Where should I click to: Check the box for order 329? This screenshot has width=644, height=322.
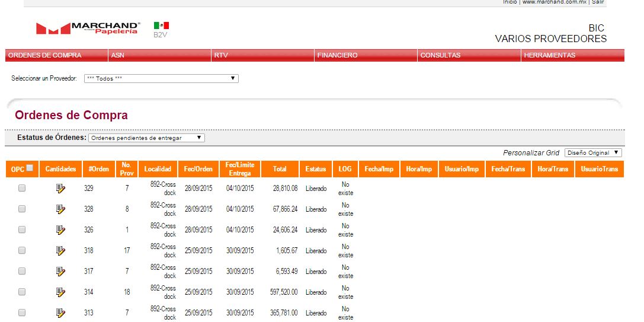tap(22, 188)
